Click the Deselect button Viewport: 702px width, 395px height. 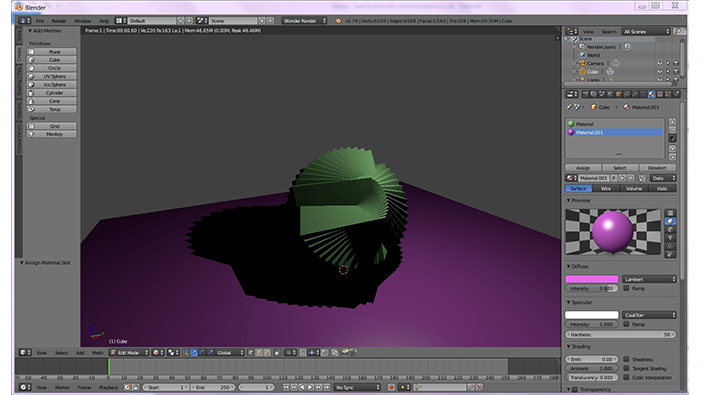coord(657,167)
